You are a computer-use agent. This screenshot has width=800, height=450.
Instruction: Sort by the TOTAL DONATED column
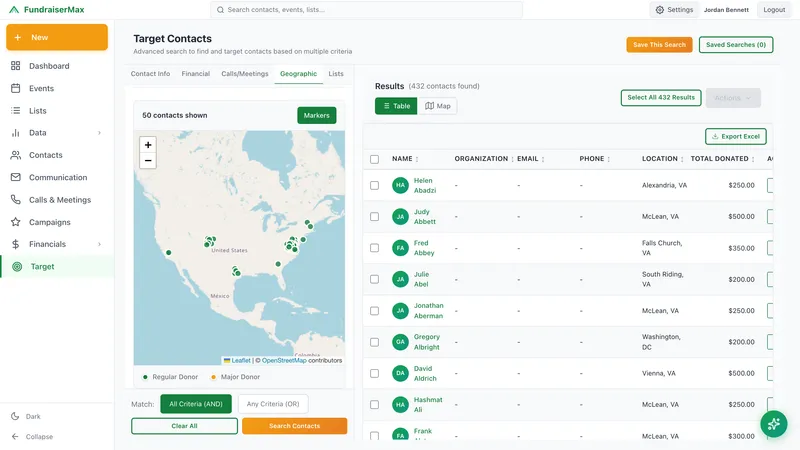pyautogui.click(x=722, y=159)
